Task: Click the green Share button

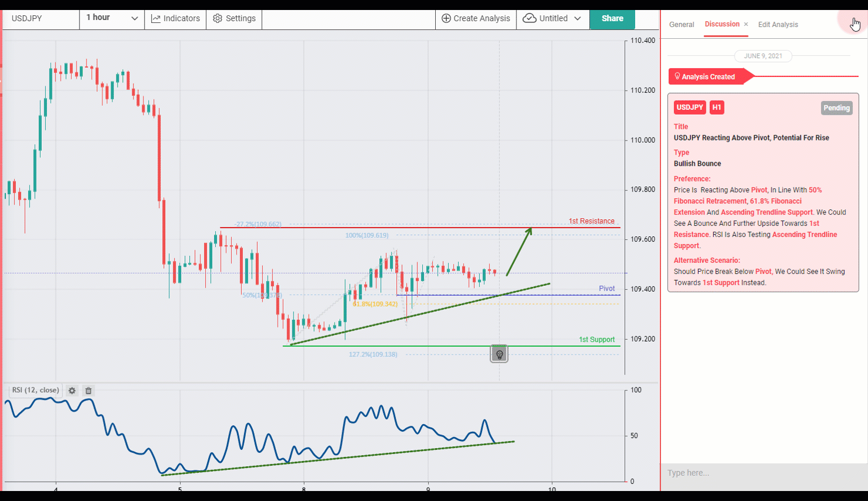Action: click(x=612, y=18)
